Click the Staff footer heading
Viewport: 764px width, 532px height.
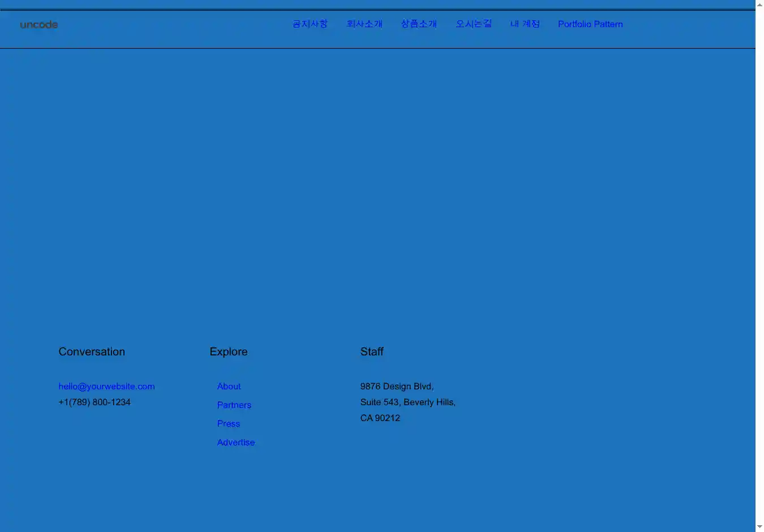coord(372,351)
